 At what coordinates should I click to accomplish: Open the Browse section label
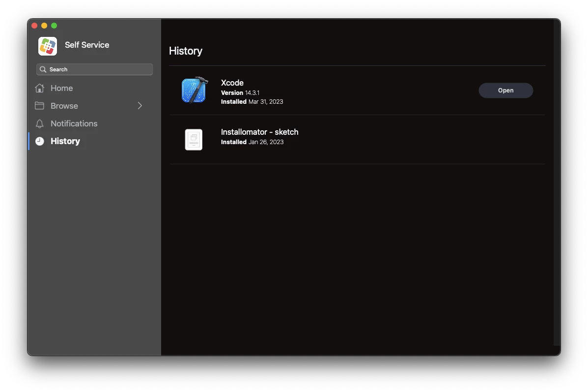coord(64,106)
